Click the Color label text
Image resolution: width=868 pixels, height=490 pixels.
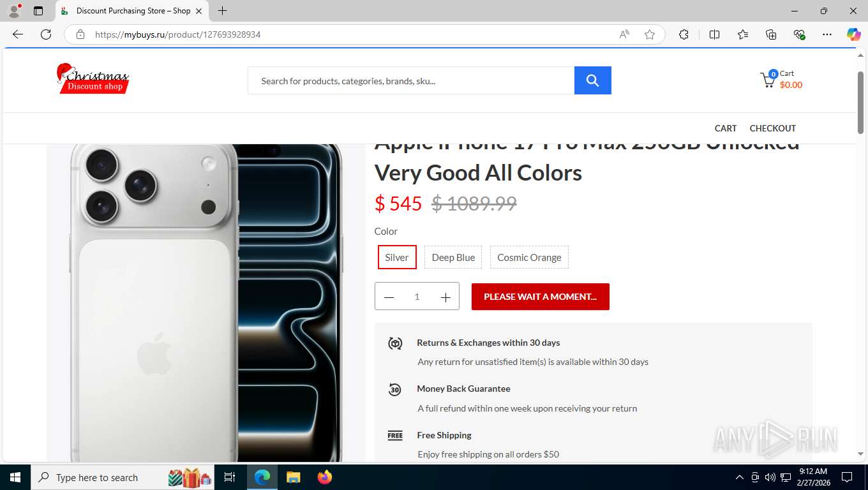click(x=386, y=231)
